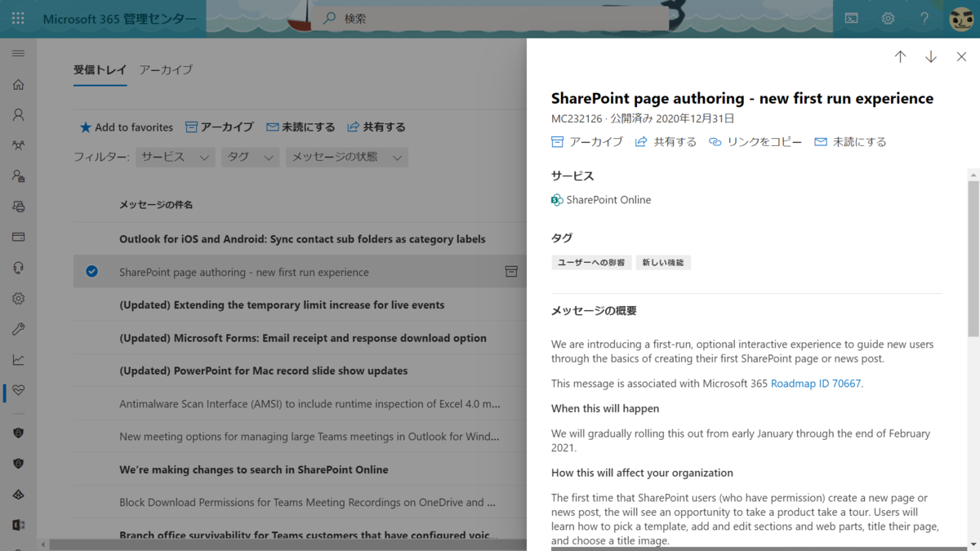
Task: Open the top bar settings gear
Action: coord(888,18)
